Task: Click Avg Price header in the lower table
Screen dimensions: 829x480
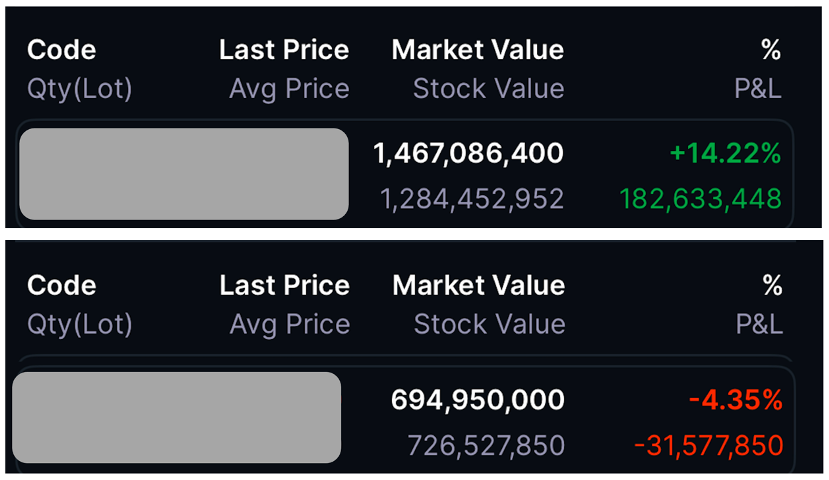Action: 289,324
